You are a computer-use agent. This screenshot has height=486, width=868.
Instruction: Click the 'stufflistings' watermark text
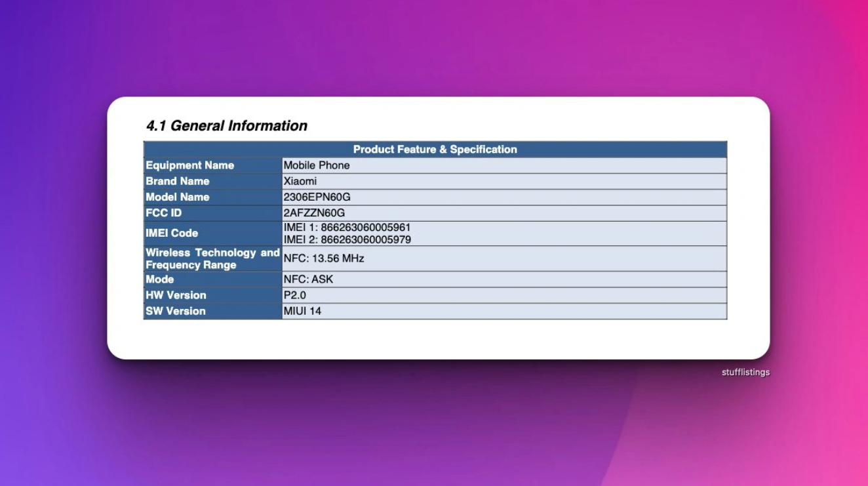pyautogui.click(x=745, y=373)
